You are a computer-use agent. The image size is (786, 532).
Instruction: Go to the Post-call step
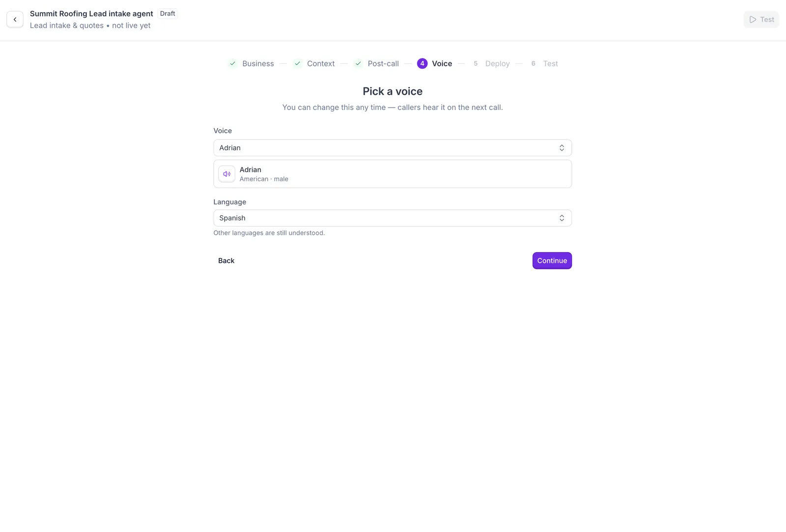click(376, 63)
